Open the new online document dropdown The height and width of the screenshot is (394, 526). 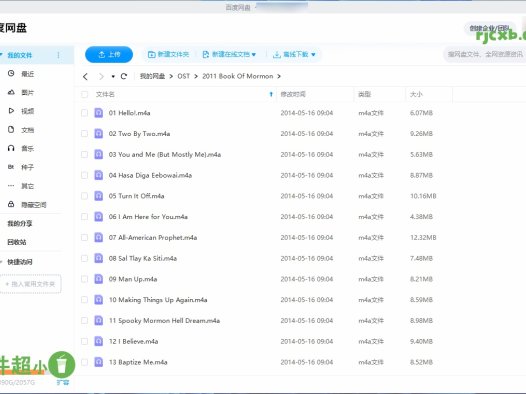(x=229, y=54)
